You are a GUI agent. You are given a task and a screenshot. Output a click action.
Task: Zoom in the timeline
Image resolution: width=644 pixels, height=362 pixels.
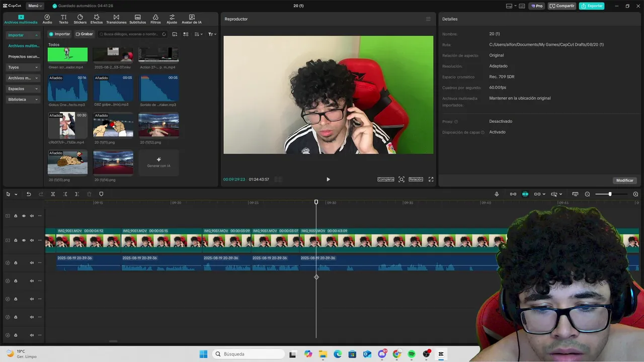click(635, 194)
